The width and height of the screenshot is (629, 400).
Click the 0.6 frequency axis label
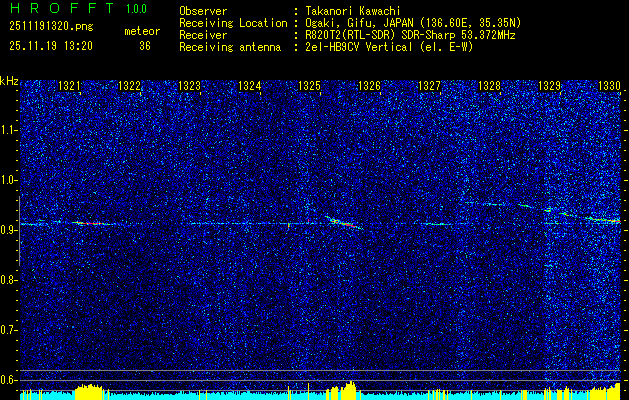pos(9,380)
